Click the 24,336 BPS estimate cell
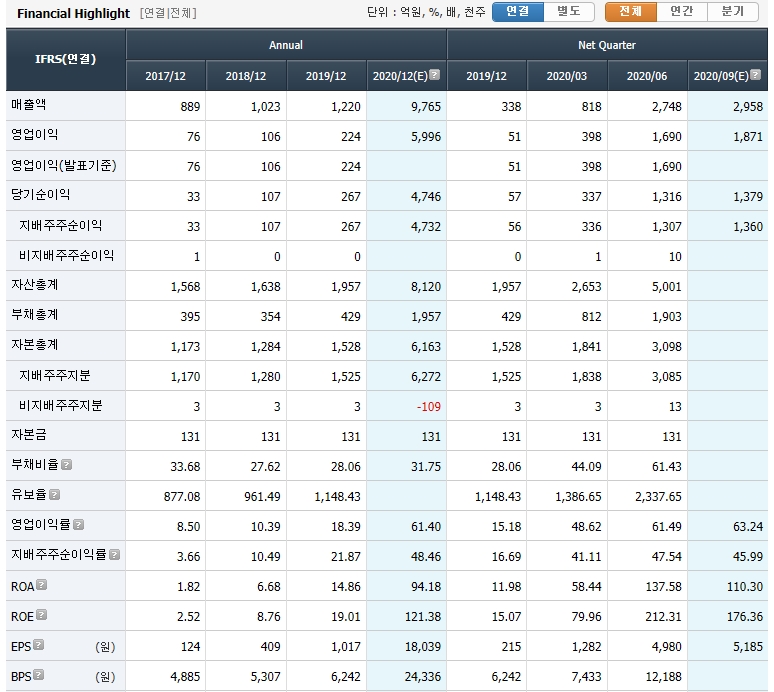Viewport: 774px width, 692px height. 407,676
